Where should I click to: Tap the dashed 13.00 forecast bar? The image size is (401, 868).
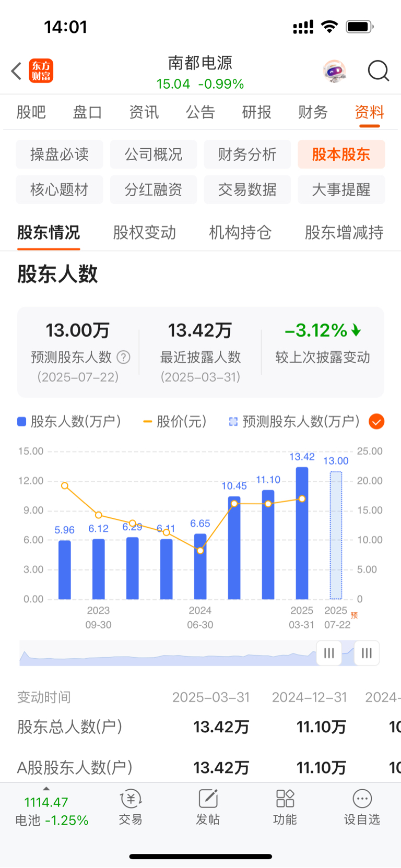336,536
